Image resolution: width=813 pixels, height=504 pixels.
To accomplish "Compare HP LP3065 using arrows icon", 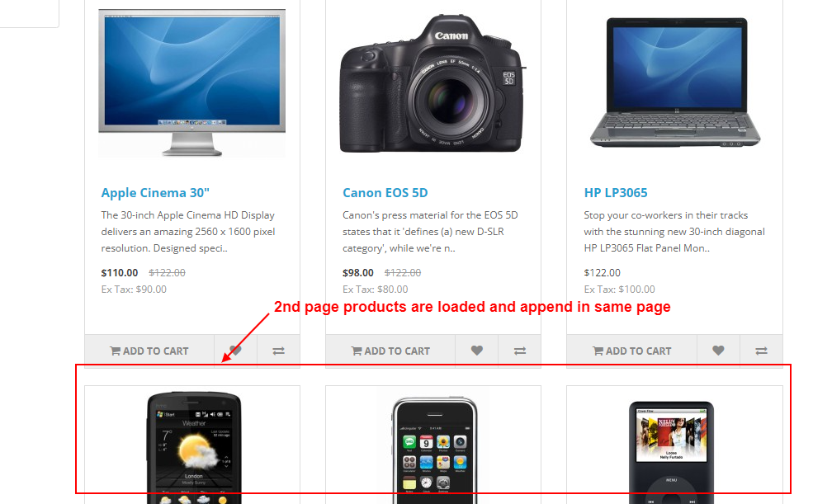I will [761, 351].
